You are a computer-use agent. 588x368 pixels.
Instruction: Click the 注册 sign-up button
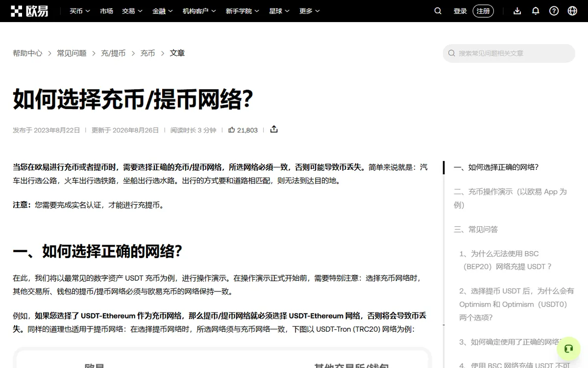483,11
